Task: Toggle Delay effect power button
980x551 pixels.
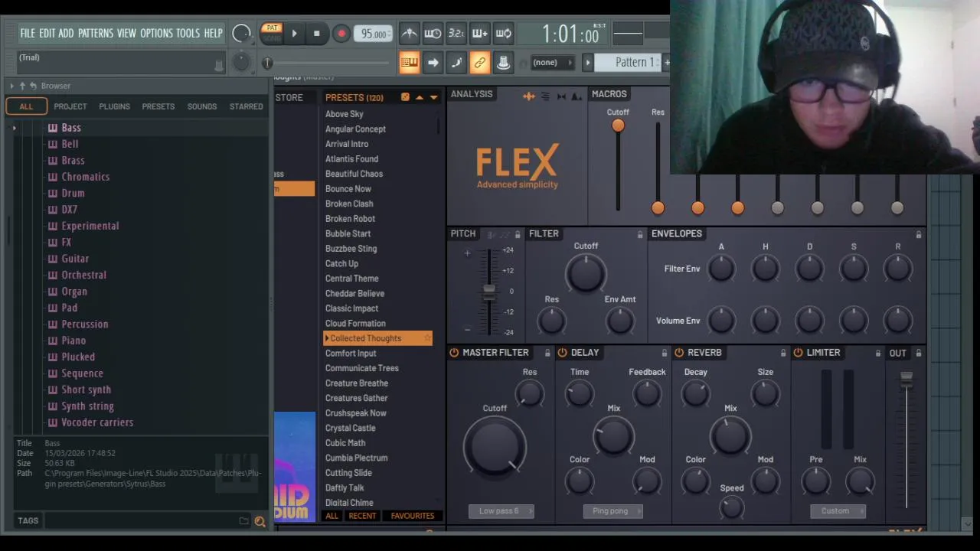Action: point(563,353)
